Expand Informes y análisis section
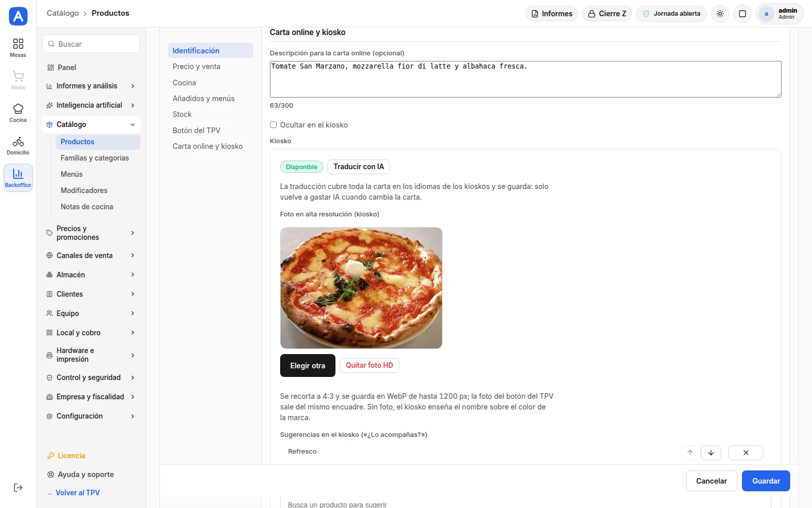The width and height of the screenshot is (812, 508). (x=91, y=86)
